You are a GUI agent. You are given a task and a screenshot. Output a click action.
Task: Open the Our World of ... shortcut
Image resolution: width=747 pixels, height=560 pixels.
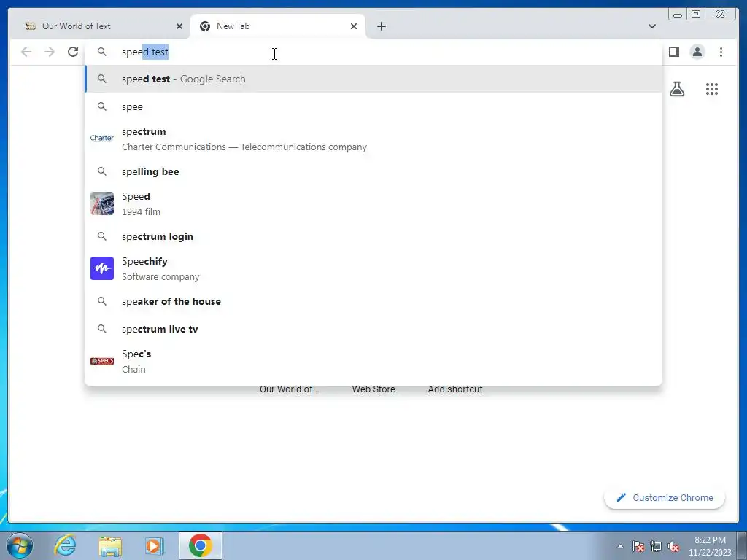click(x=290, y=389)
